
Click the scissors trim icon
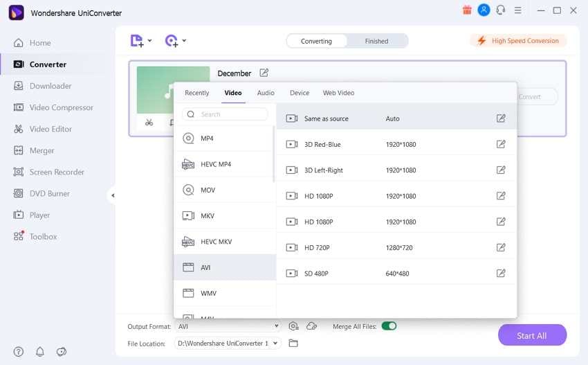pyautogui.click(x=149, y=123)
